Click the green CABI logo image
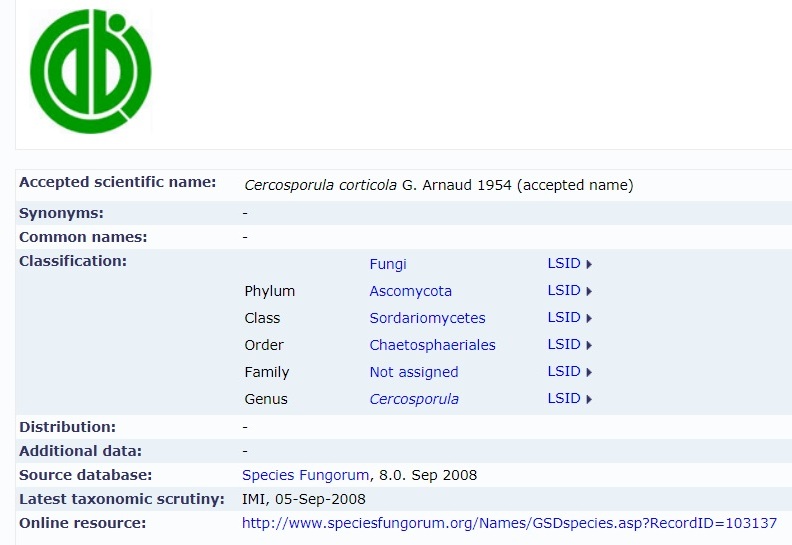The width and height of the screenshot is (792, 545). pyautogui.click(x=90, y=71)
